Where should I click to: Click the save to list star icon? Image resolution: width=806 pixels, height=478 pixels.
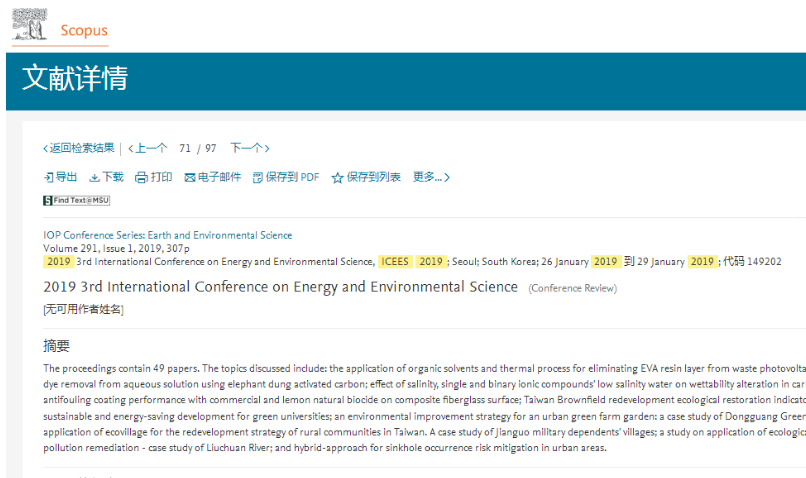coord(337,178)
